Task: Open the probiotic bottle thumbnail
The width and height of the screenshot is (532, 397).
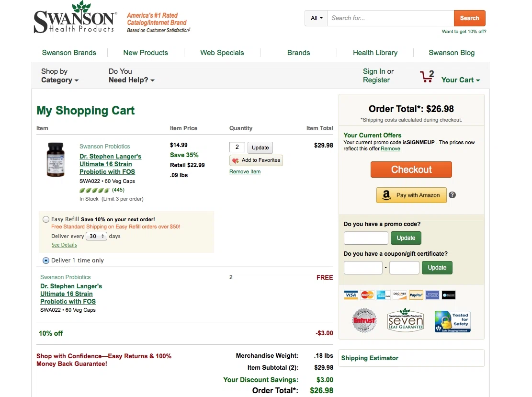Action: coord(56,159)
